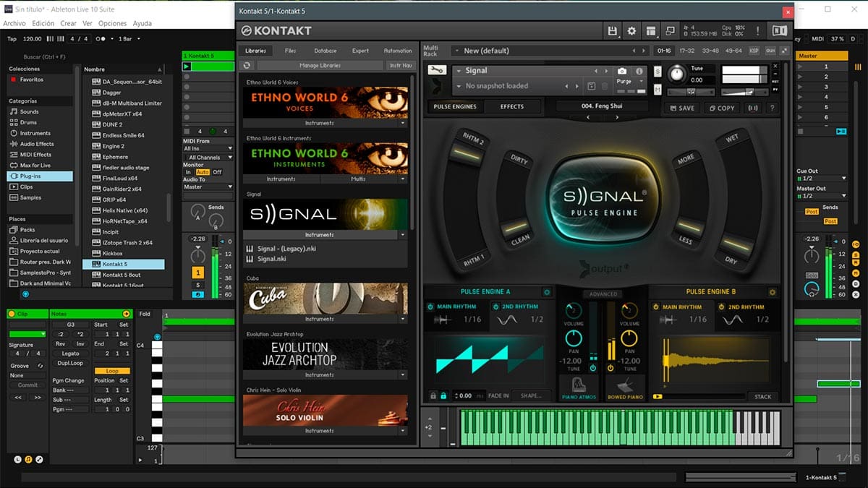Open Pulse Engine B settings gear
This screenshot has height=488, width=868.
pyautogui.click(x=773, y=292)
